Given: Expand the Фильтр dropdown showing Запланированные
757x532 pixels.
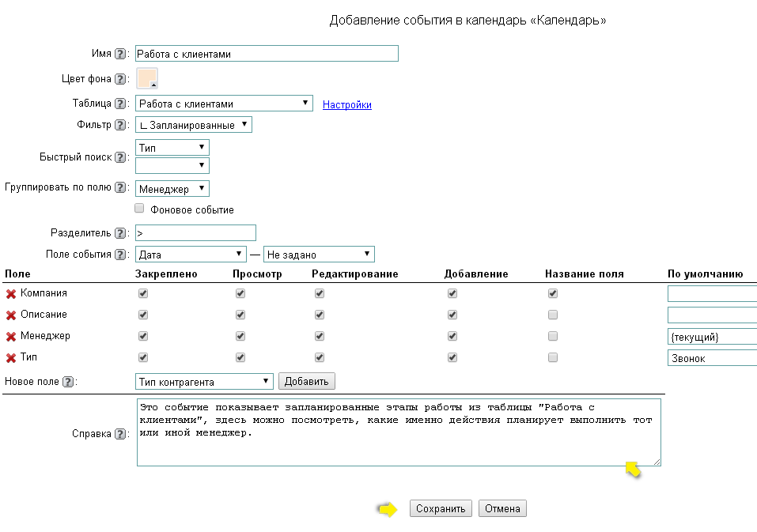Looking at the screenshot, I should pyautogui.click(x=194, y=125).
